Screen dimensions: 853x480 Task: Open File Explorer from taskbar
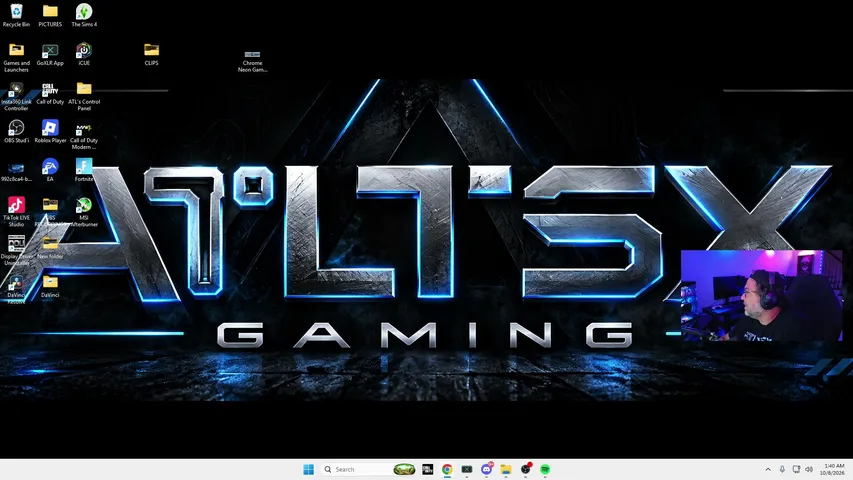click(506, 469)
